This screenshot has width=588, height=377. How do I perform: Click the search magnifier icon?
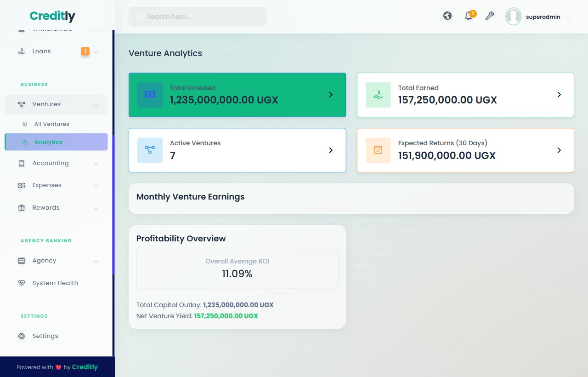coord(139,17)
